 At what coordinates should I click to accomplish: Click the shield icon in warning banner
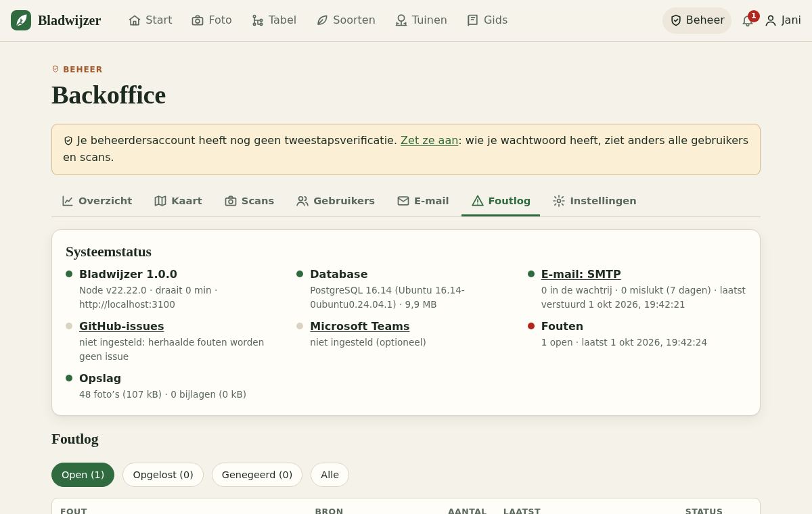pyautogui.click(x=68, y=141)
